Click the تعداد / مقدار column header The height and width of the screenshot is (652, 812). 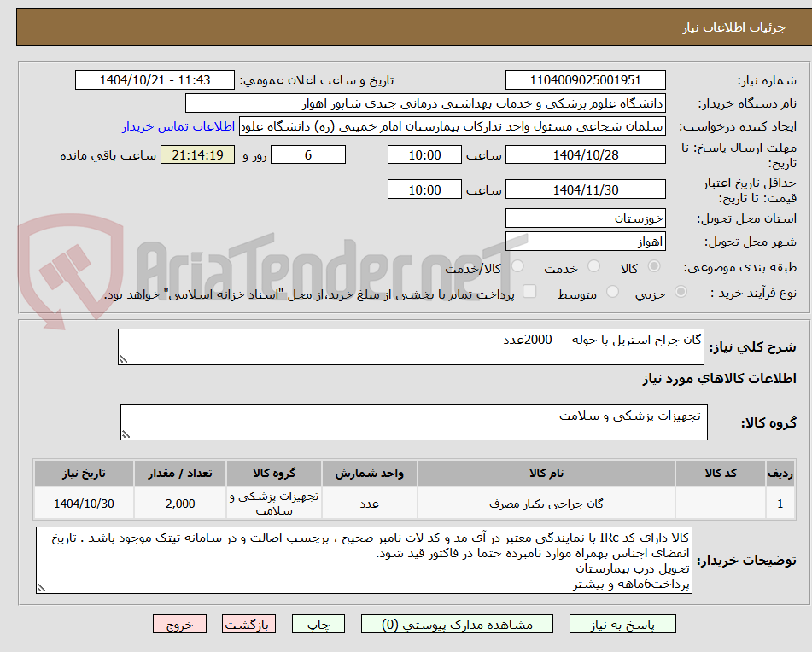click(180, 474)
